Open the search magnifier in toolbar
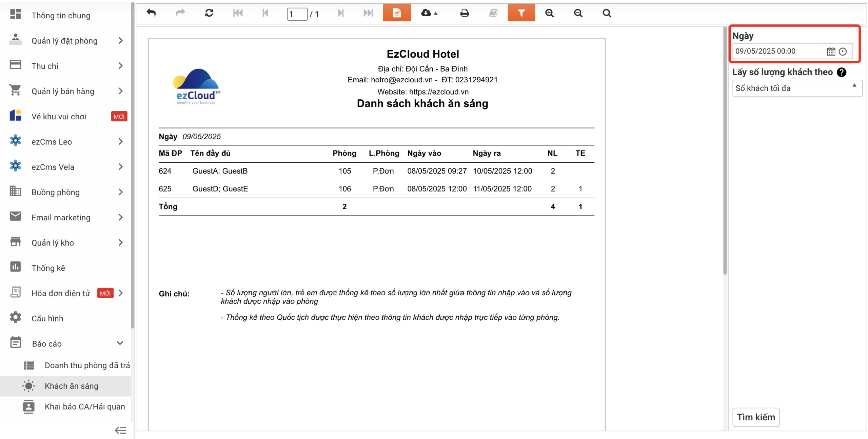This screenshot has width=868, height=439. pyautogui.click(x=607, y=13)
